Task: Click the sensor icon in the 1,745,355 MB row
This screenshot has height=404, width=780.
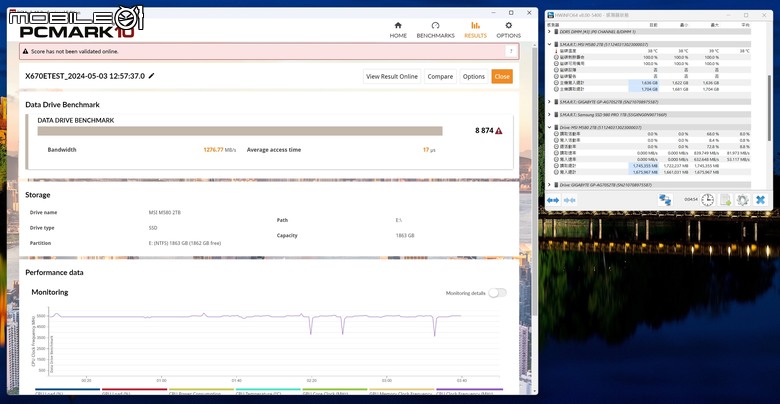Action: point(556,166)
